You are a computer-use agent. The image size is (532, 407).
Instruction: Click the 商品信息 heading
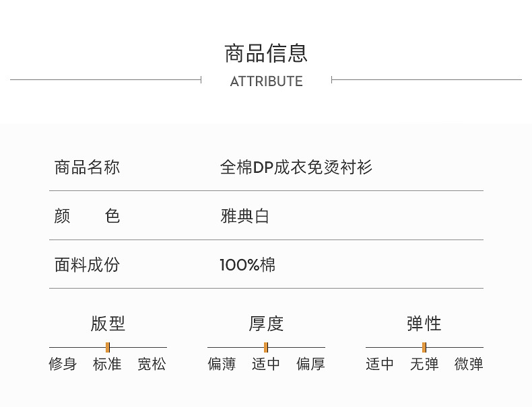tap(266, 53)
